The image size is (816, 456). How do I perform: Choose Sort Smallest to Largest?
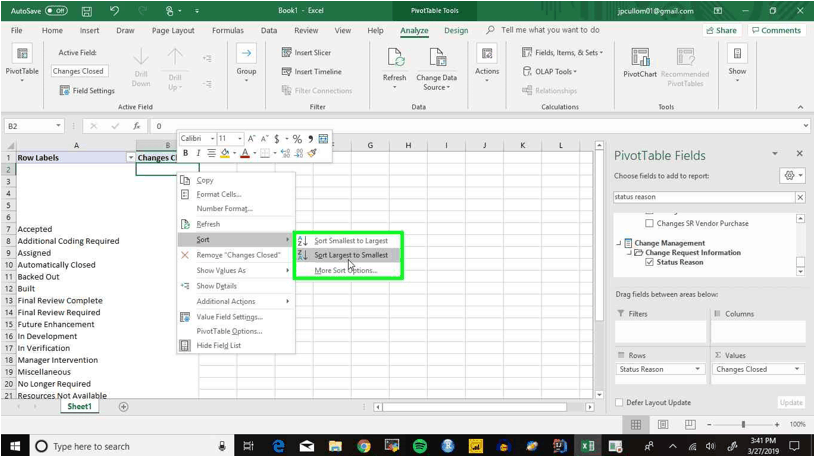348,240
